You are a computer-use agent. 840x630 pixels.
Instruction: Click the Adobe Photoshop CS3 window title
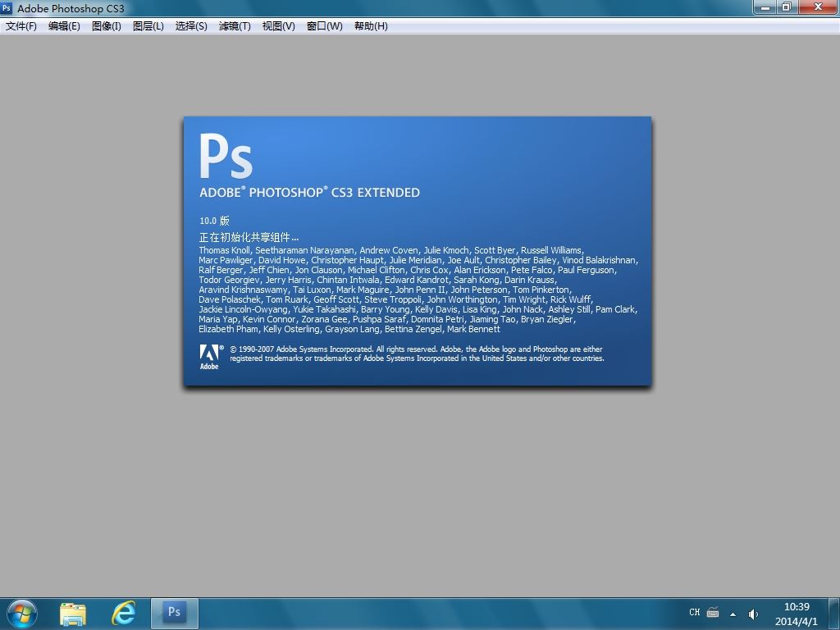pos(71,8)
